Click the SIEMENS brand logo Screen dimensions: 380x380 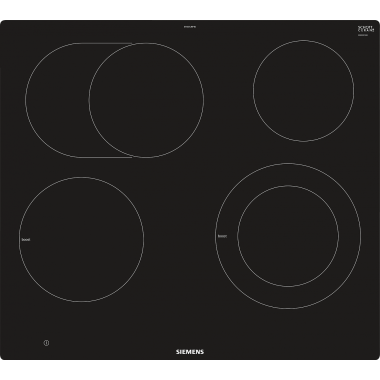190,352
